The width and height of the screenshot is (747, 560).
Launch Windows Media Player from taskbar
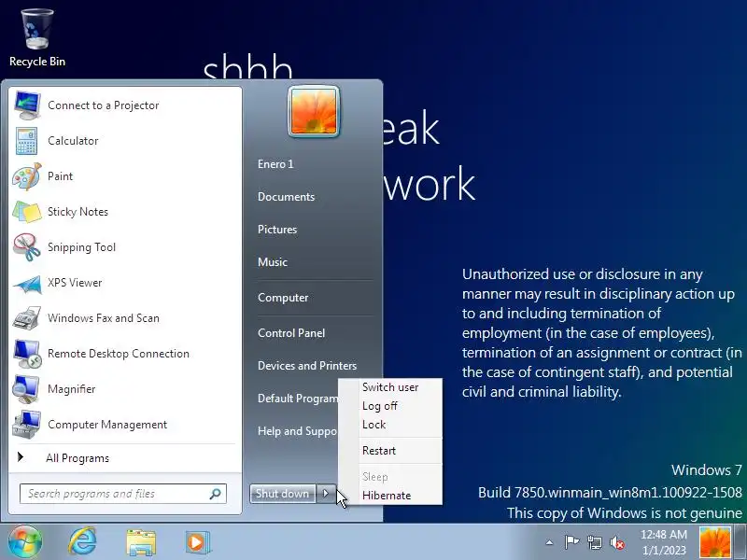196,542
